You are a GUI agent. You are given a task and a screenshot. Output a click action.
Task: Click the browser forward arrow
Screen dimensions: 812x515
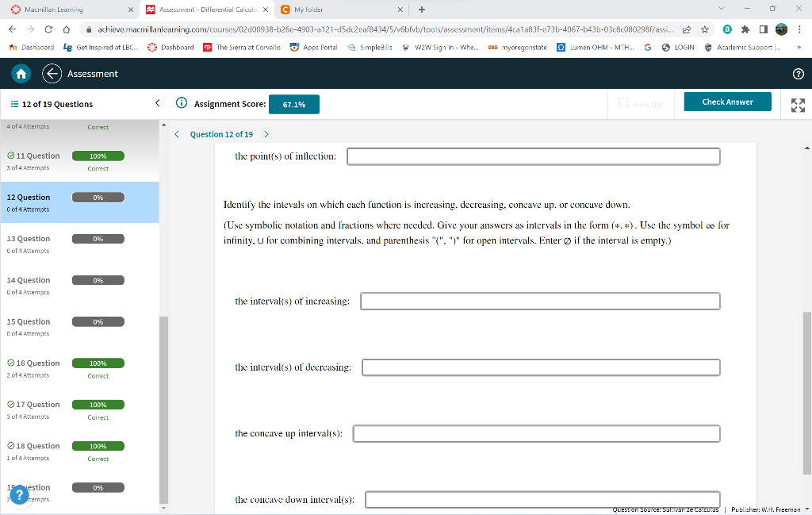(x=31, y=29)
